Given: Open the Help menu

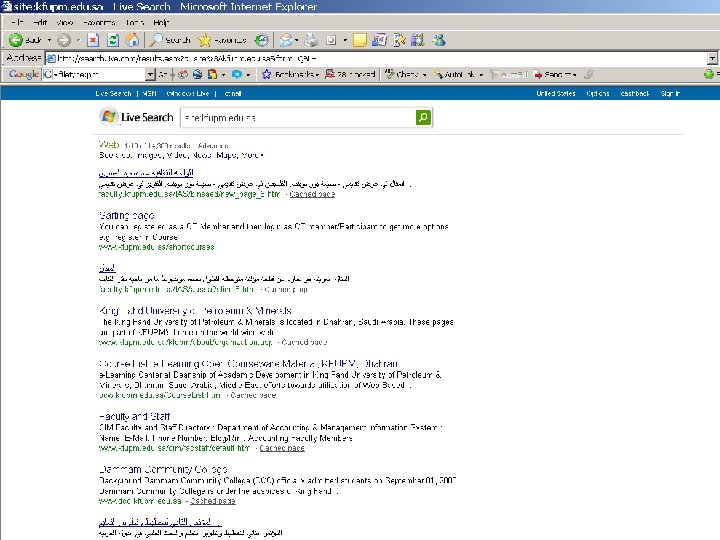Looking at the screenshot, I should 161,22.
